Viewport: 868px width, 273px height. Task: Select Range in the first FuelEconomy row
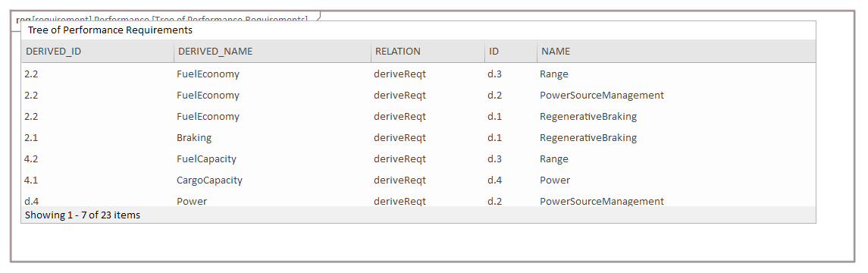tap(554, 74)
